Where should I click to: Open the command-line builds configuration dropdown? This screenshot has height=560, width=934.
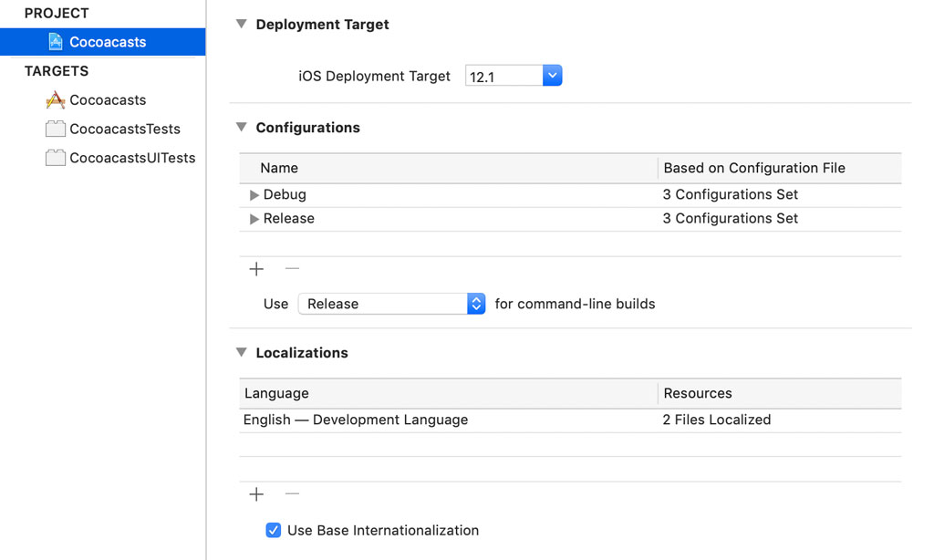tap(476, 303)
